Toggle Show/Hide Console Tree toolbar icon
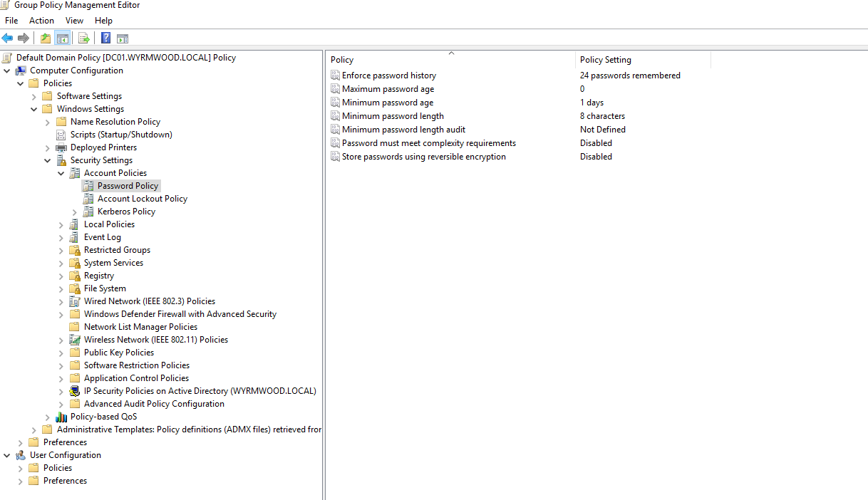Screen dimensions: 868x500 [63, 38]
